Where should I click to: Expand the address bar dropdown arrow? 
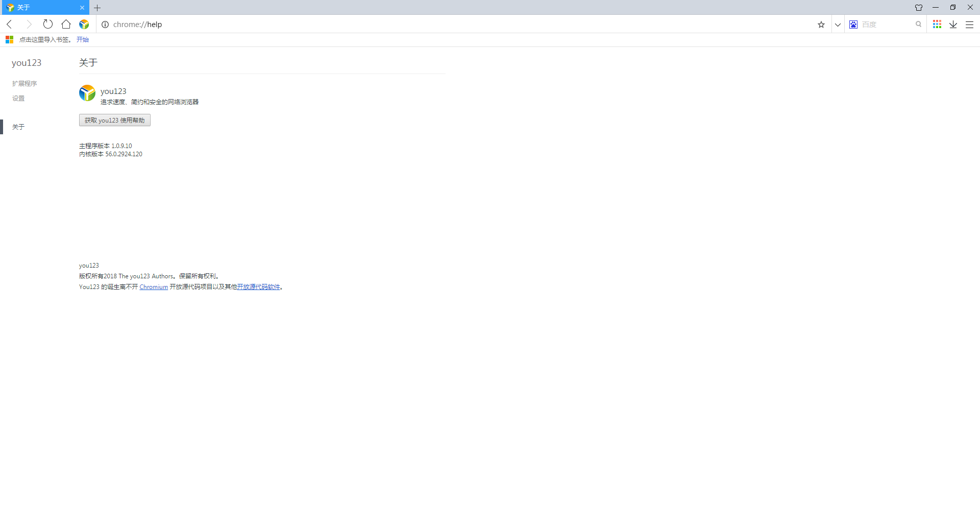pos(838,25)
